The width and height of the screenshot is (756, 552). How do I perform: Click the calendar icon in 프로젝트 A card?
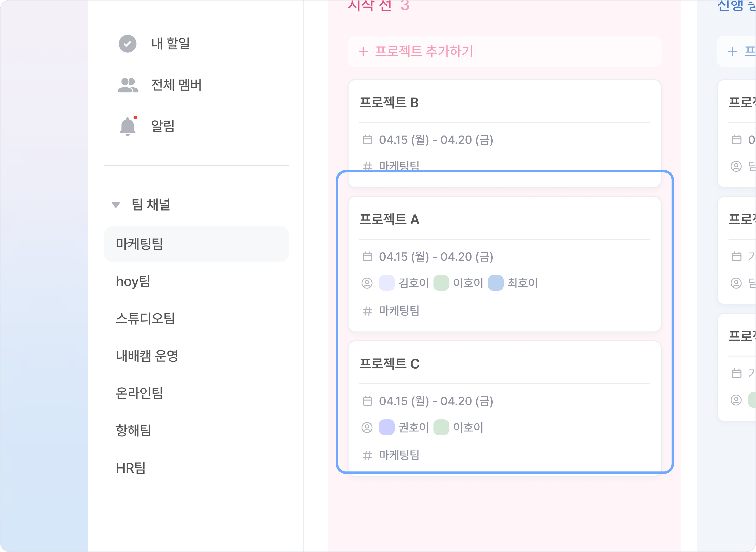[367, 257]
